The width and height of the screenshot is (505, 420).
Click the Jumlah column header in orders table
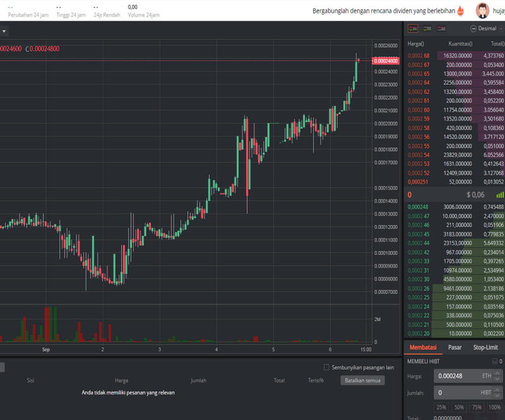click(198, 380)
